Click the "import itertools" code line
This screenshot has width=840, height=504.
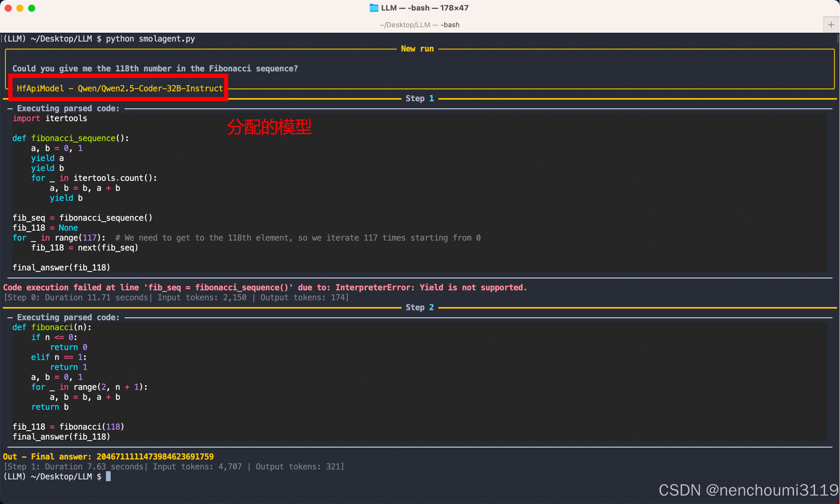[50, 118]
